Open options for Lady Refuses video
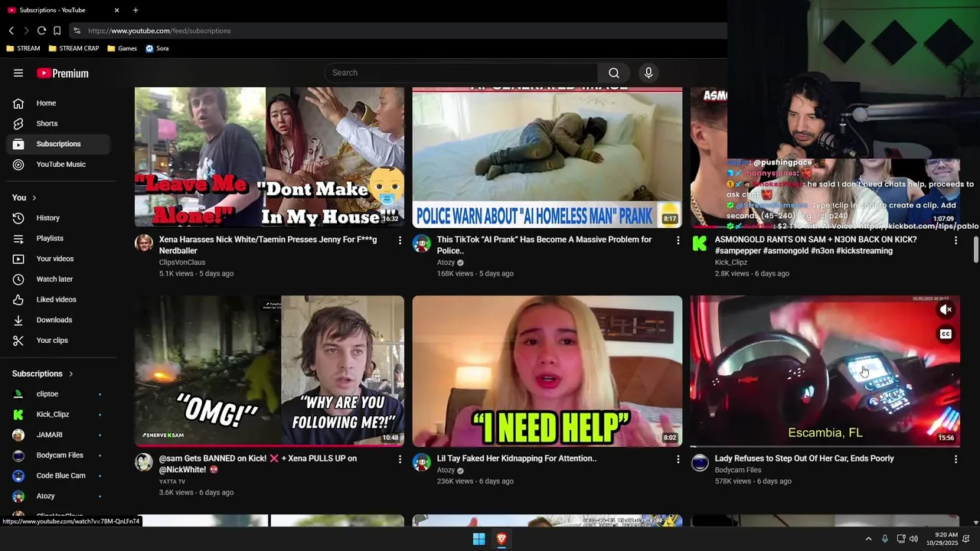This screenshot has width=980, height=551. [955, 459]
